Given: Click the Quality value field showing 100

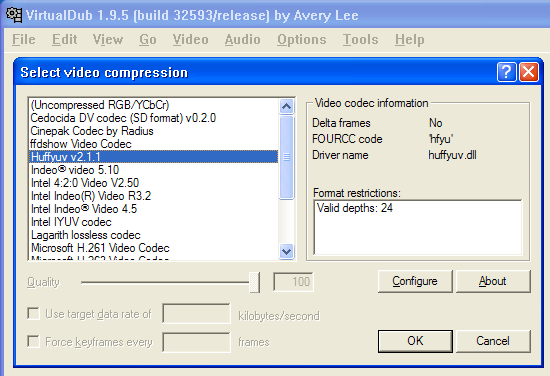Looking at the screenshot, I should [293, 282].
